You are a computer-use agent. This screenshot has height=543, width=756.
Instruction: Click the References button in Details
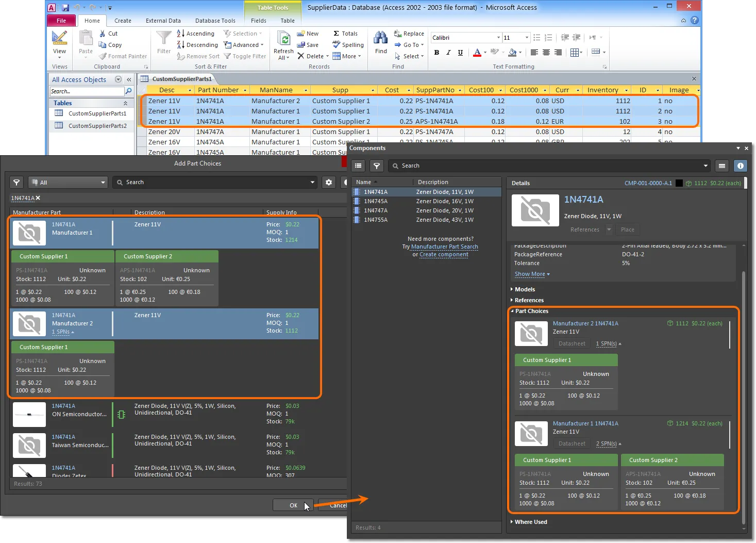point(585,229)
